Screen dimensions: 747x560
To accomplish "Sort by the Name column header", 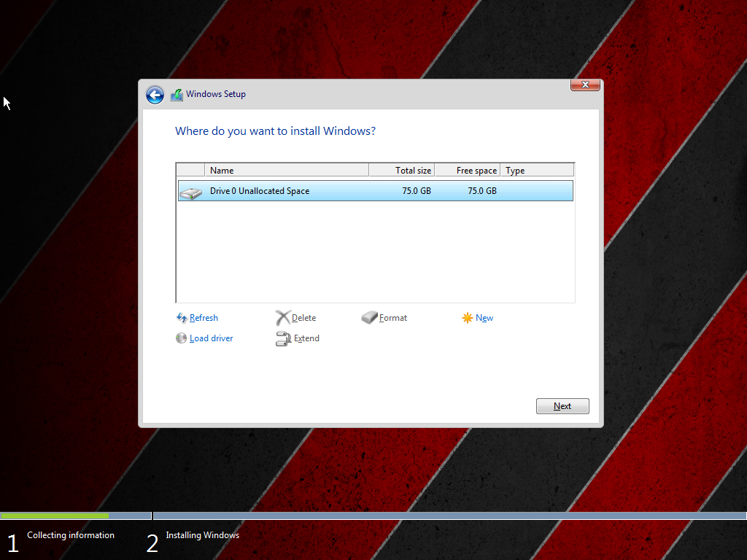I will click(287, 170).
